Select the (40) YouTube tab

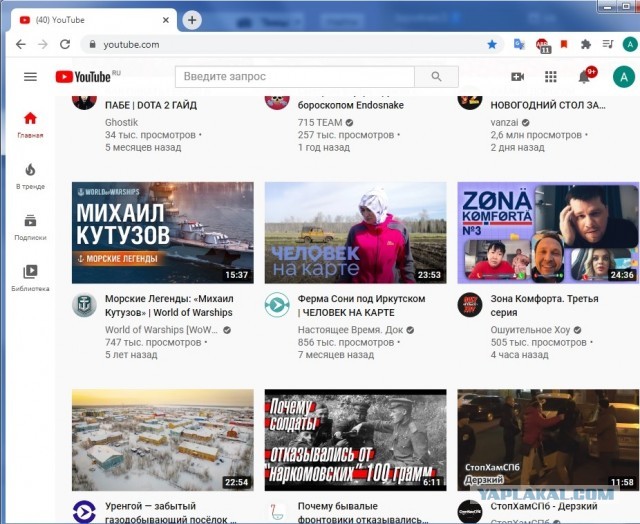click(93, 20)
